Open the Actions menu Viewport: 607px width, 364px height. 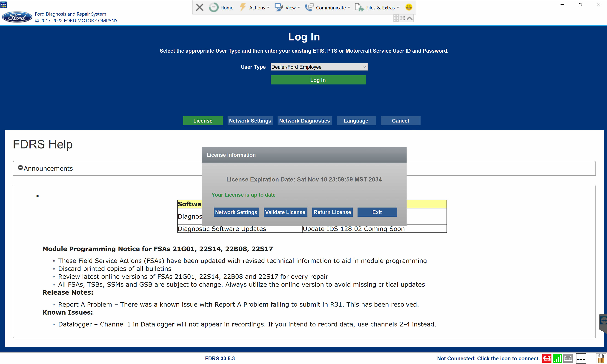click(257, 8)
